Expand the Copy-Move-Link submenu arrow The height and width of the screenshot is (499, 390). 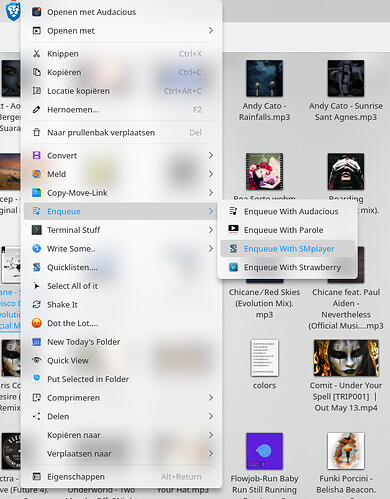[211, 193]
